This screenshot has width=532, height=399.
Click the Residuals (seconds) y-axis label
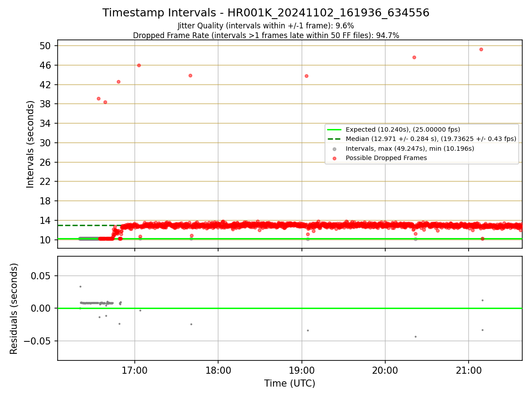(14, 309)
